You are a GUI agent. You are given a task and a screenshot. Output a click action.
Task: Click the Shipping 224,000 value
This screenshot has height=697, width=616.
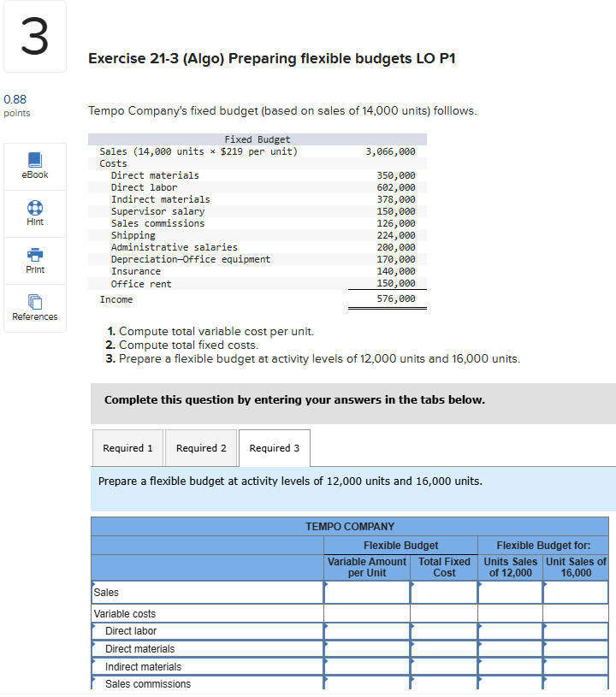point(396,235)
